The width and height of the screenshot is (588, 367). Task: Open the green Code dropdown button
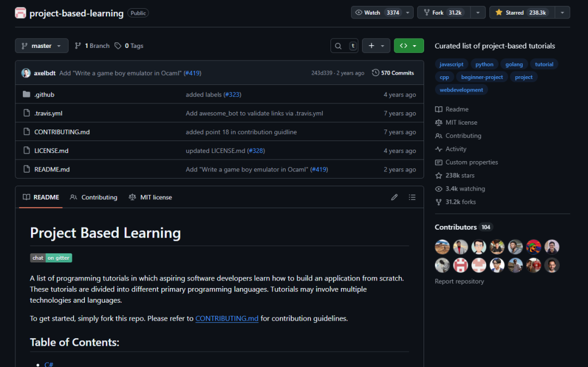[409, 46]
